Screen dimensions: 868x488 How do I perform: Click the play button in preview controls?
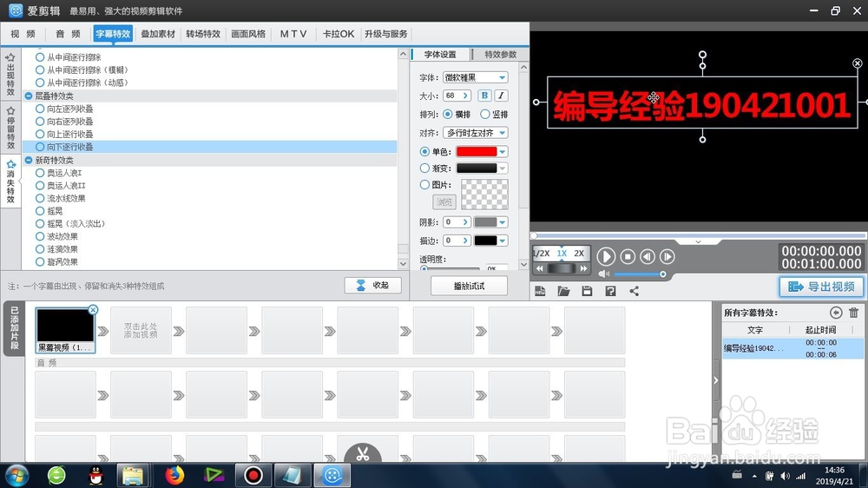[x=606, y=256]
